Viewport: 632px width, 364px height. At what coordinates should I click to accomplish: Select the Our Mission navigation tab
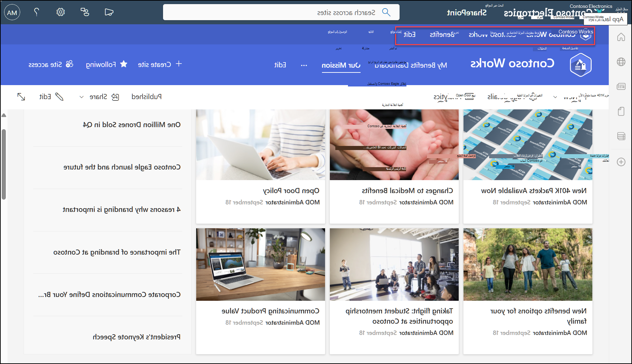(x=341, y=65)
